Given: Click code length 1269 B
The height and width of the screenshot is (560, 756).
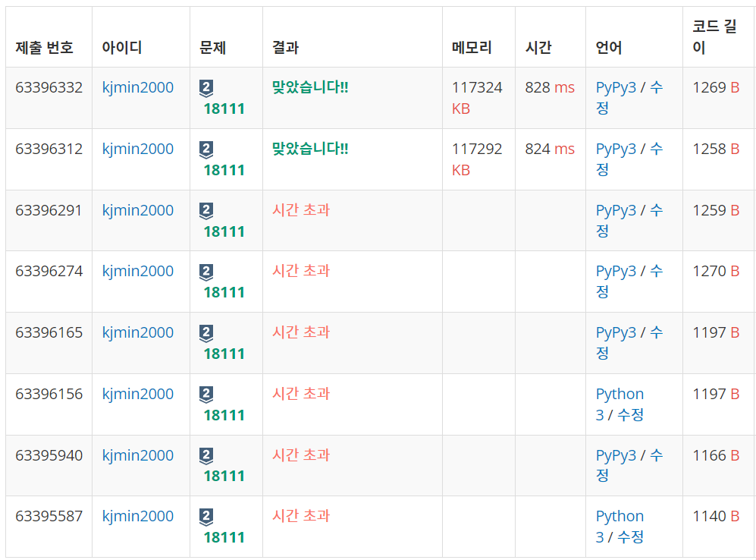Looking at the screenshot, I should point(716,88).
